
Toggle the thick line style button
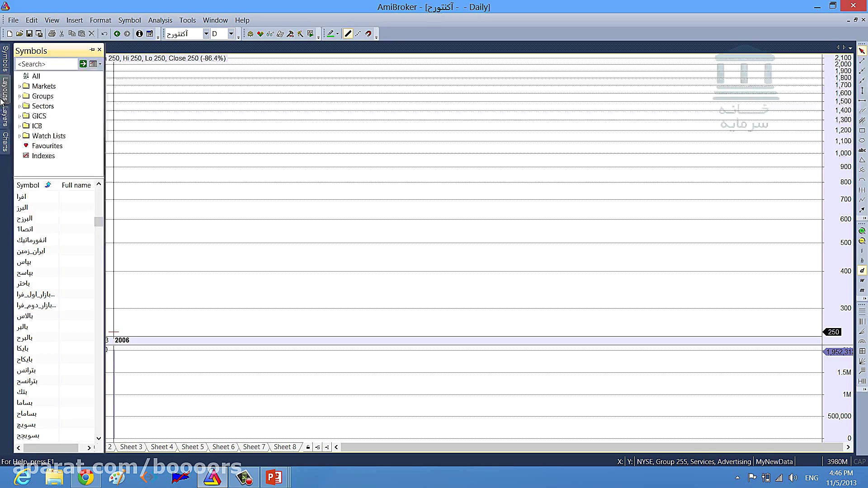pyautogui.click(x=348, y=34)
